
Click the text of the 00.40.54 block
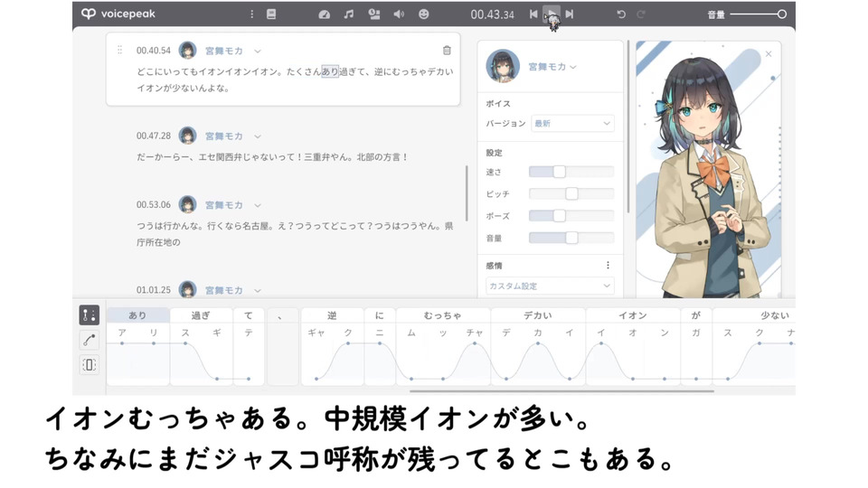pyautogui.click(x=295, y=80)
